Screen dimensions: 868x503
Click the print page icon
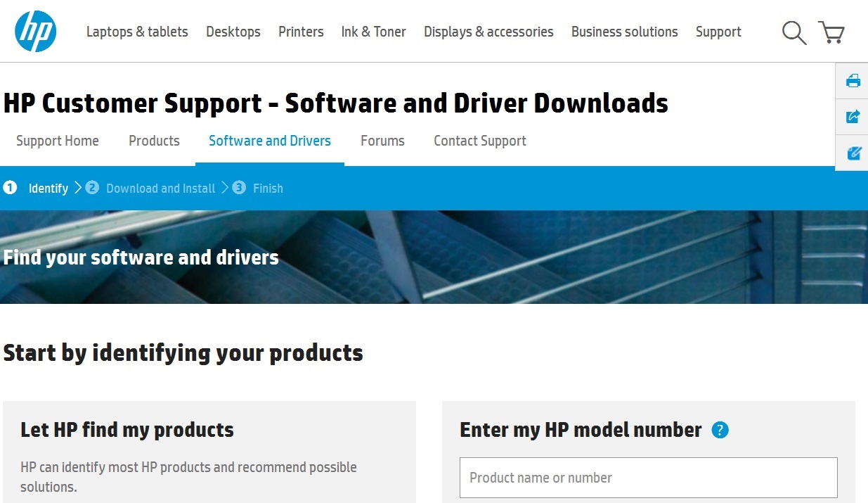pyautogui.click(x=853, y=80)
